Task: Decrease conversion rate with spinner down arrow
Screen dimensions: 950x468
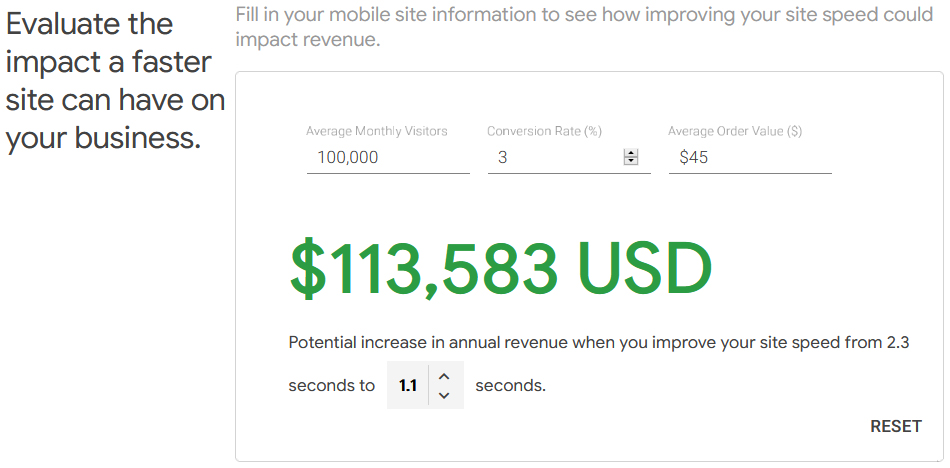Action: coord(631,161)
